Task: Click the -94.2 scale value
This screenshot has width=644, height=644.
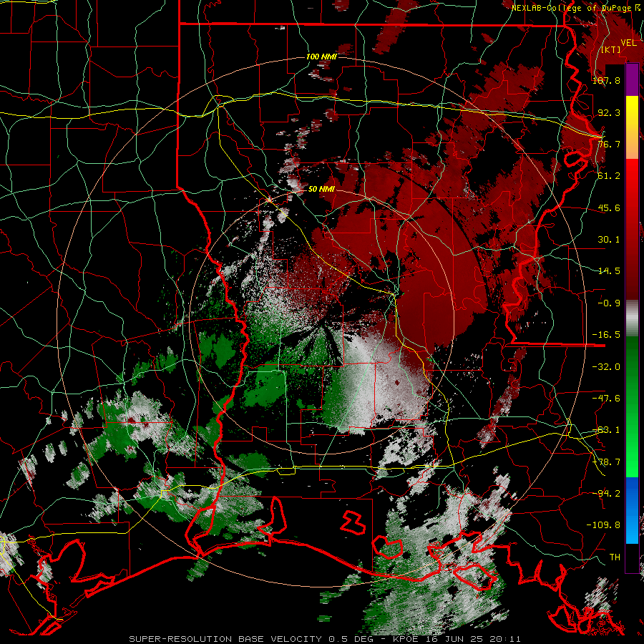Action: click(606, 494)
